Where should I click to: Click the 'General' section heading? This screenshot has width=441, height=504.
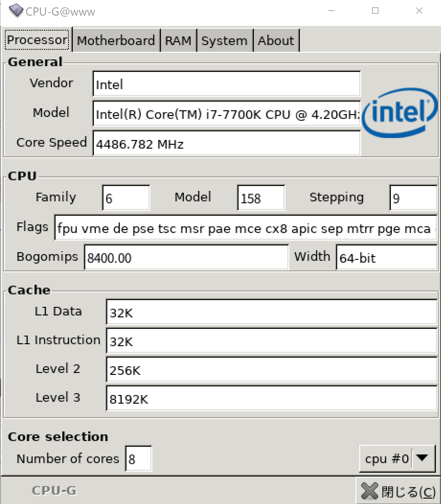(x=35, y=62)
